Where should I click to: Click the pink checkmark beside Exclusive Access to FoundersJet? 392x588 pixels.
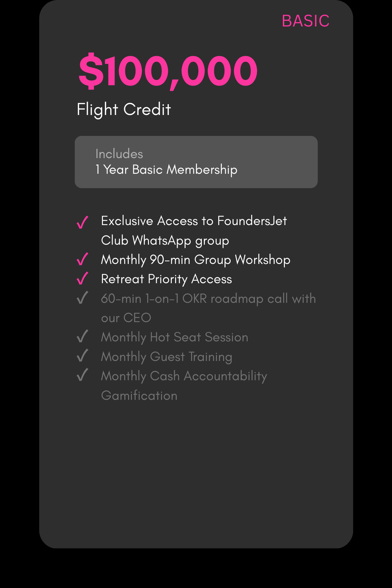pyautogui.click(x=82, y=222)
